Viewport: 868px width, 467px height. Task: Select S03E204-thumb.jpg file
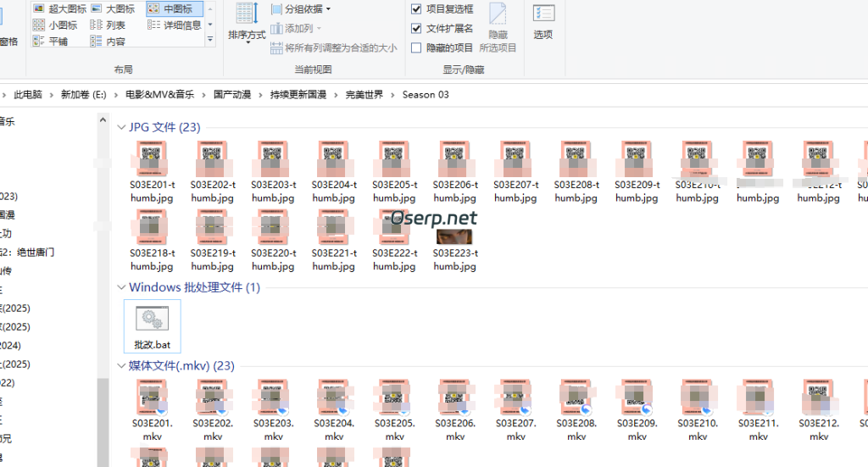click(334, 171)
